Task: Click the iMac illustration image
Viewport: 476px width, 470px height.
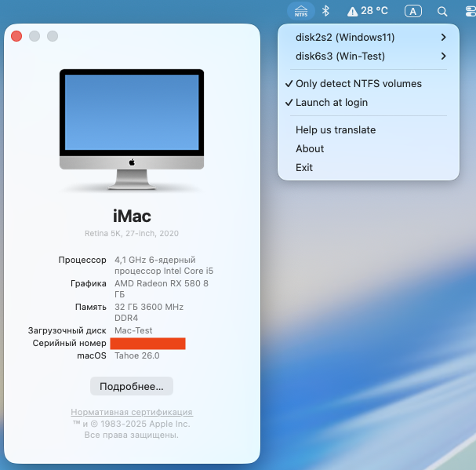Action: tap(132, 130)
